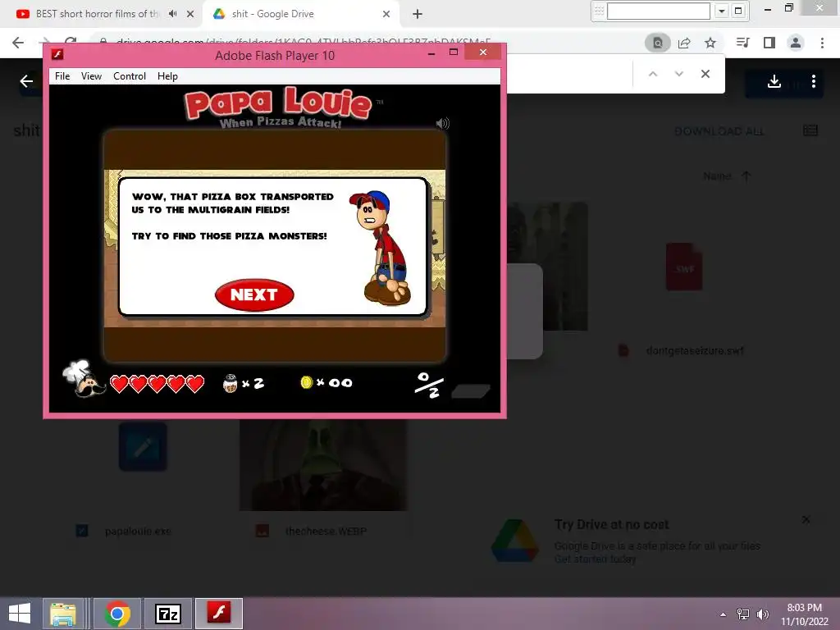Open the system volume tray icon
Viewport: 840px width, 630px height.
[762, 614]
